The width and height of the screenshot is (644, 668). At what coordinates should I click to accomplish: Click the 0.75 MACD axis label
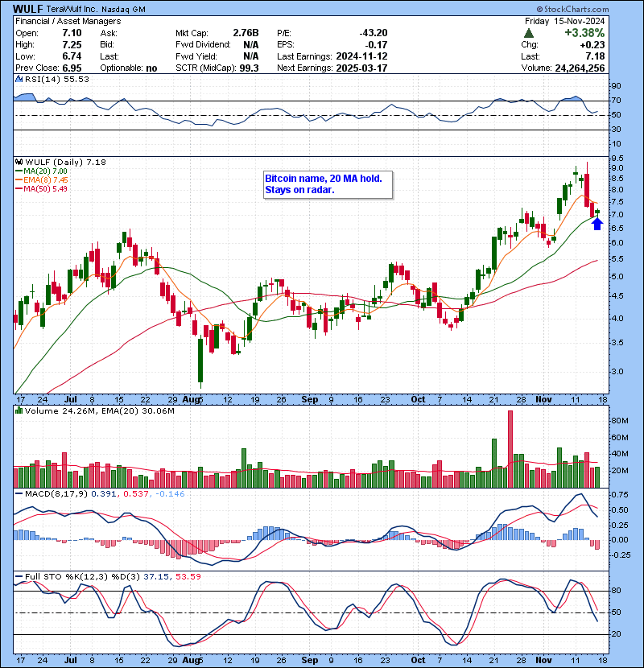point(620,495)
